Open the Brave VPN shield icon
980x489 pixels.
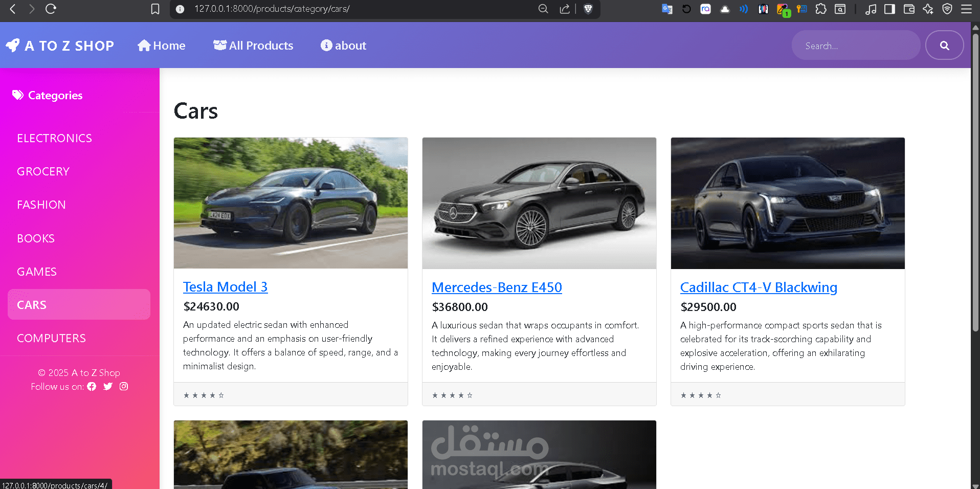coord(947,9)
